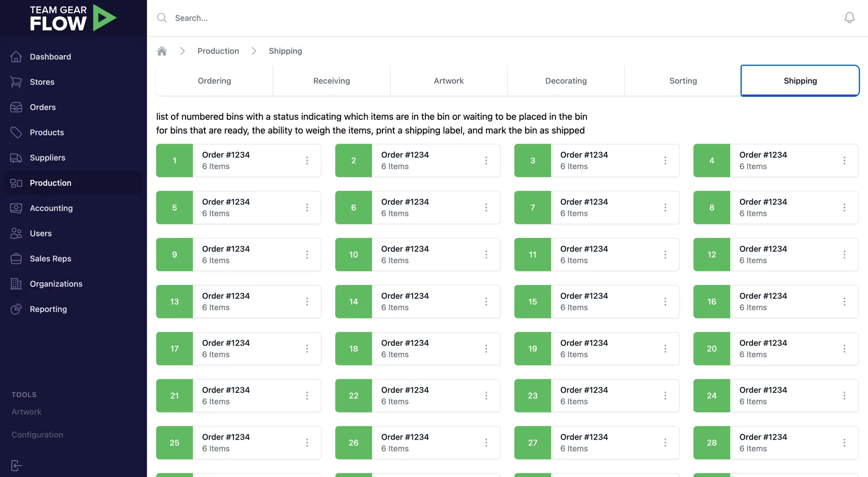Screen dimensions: 868x477
Task: Open notifications bell icon
Action: (x=850, y=18)
